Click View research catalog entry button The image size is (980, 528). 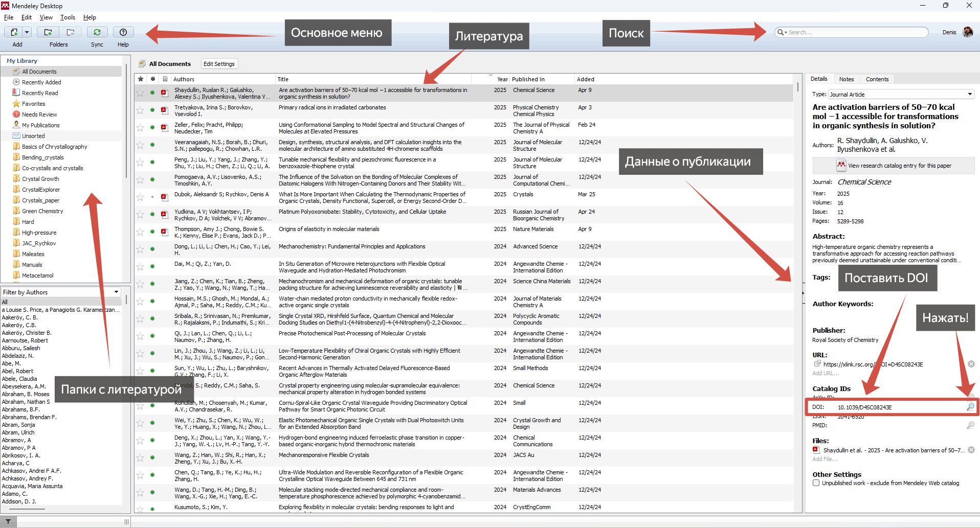(x=894, y=166)
